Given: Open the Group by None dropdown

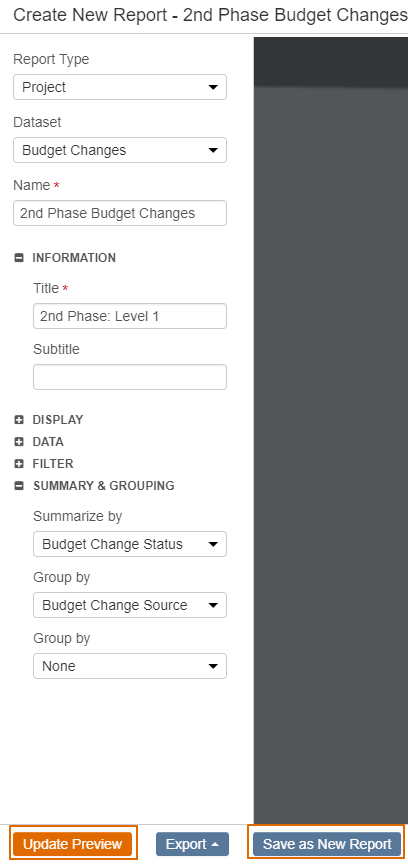Looking at the screenshot, I should 130,666.
